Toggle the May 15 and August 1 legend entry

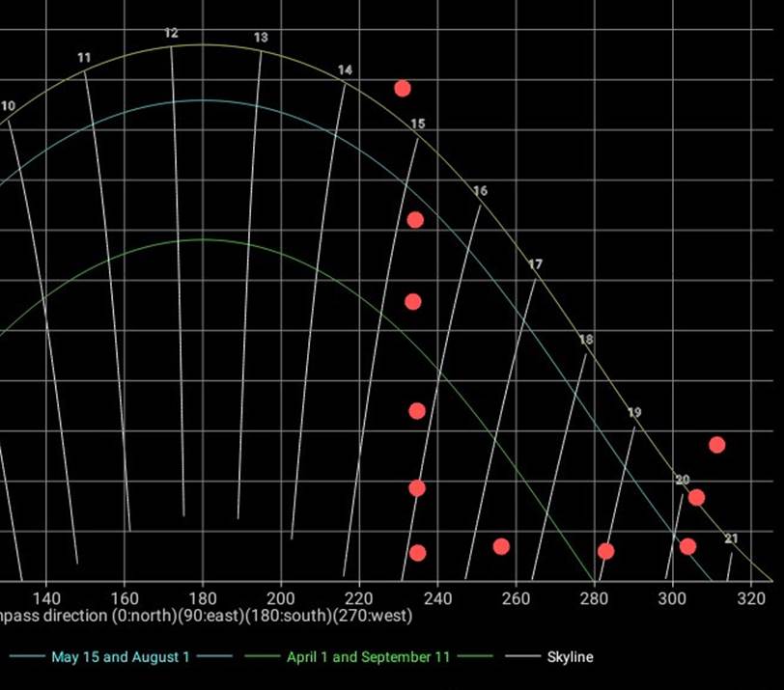[120, 657]
